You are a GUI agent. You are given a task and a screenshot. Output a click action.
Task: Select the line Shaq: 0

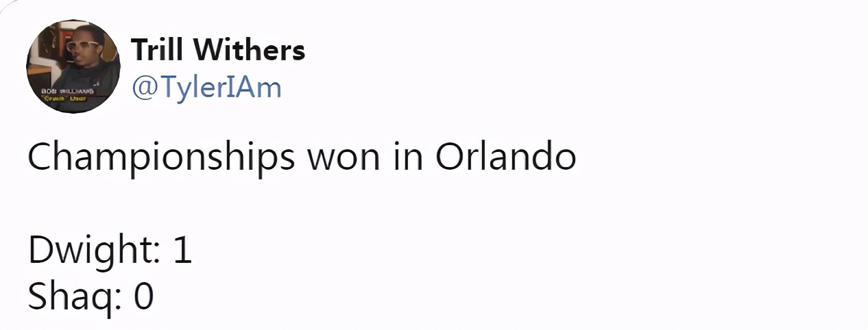pyautogui.click(x=91, y=299)
